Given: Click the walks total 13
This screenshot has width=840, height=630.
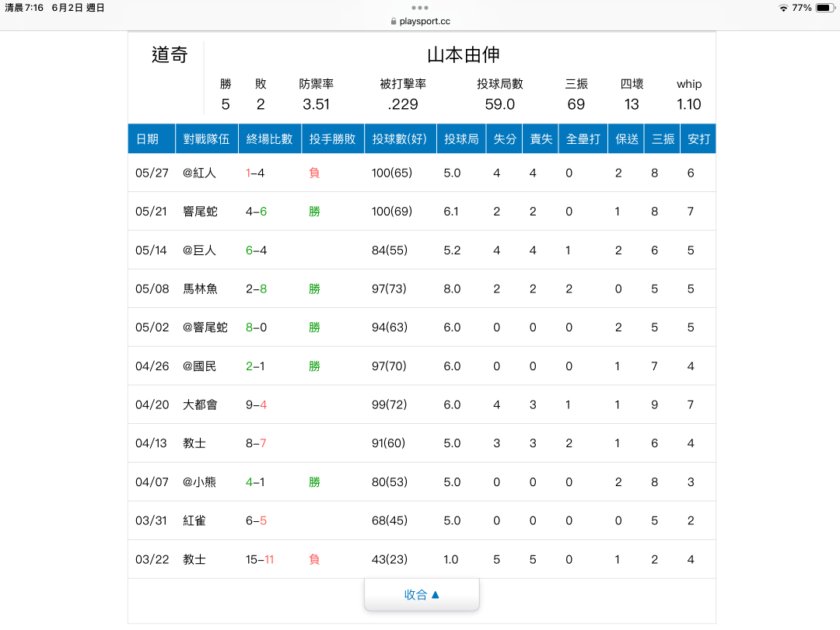Looking at the screenshot, I should (x=632, y=104).
